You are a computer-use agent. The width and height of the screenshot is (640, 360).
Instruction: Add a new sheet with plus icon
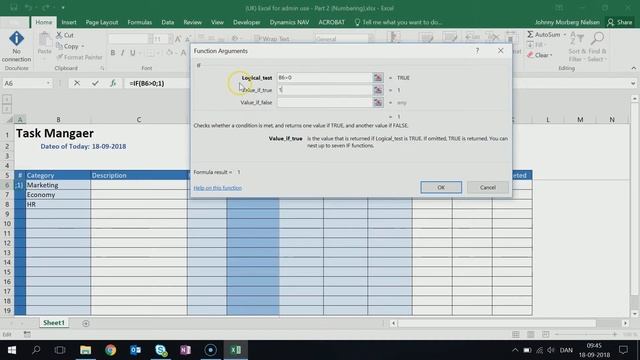[x=86, y=323]
